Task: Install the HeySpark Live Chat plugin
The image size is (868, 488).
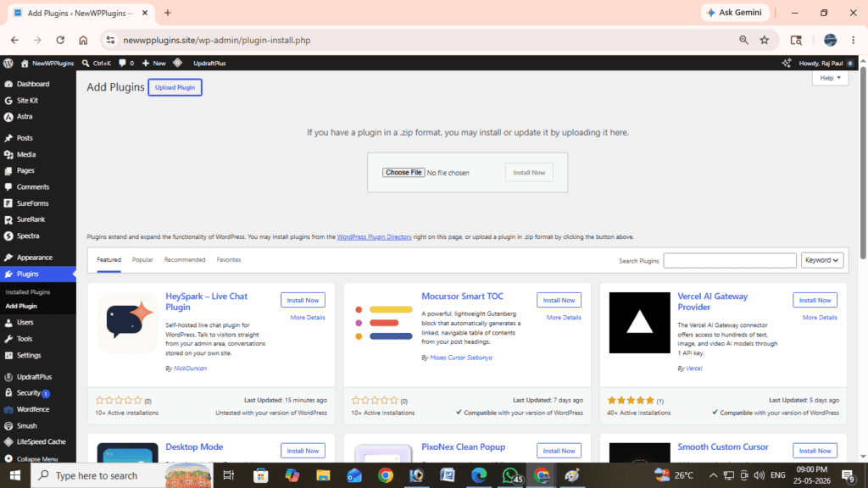Action: [303, 300]
